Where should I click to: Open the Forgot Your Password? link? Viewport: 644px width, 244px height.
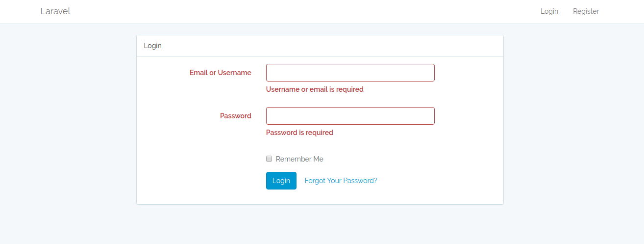coord(341,181)
